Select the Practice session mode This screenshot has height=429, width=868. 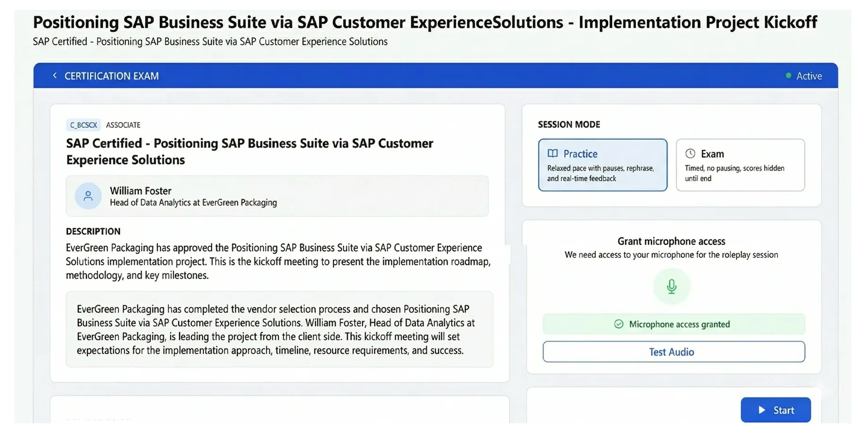[x=602, y=165]
